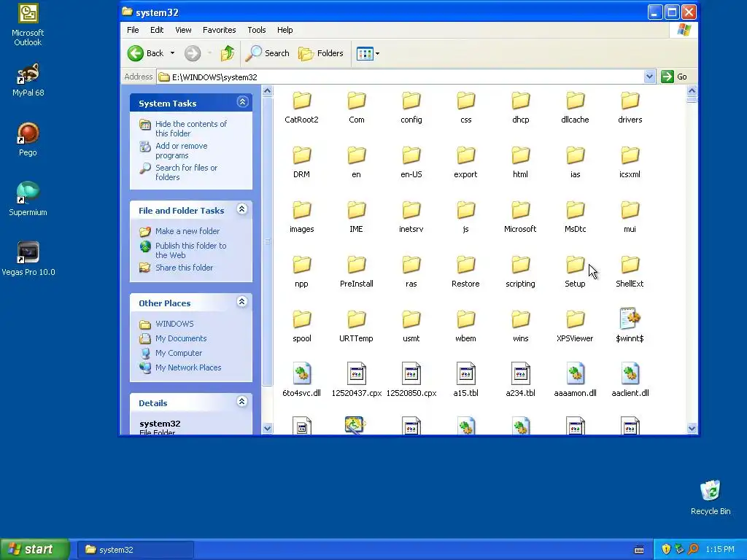Image resolution: width=747 pixels, height=560 pixels.
Task: Select the Restore folder
Action: pyautogui.click(x=465, y=272)
